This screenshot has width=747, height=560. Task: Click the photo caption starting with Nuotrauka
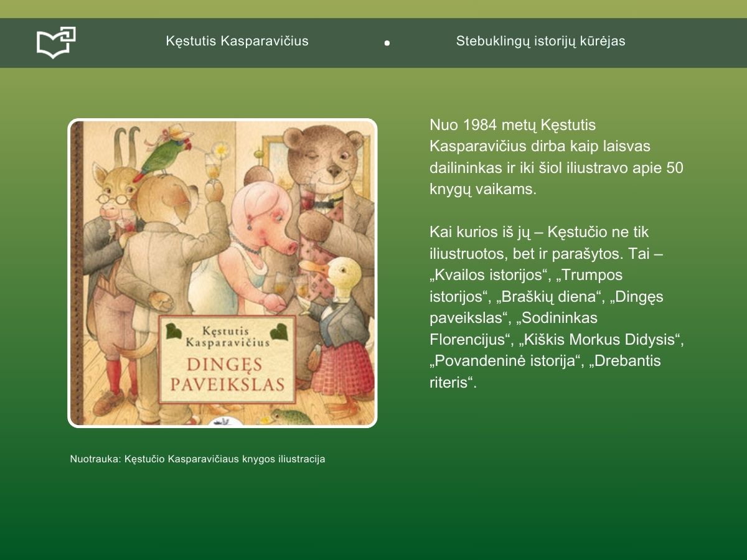coord(197,459)
